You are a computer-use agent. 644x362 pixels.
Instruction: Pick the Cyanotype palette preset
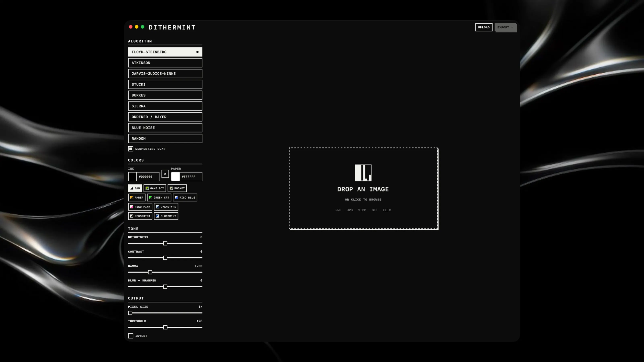click(x=166, y=207)
